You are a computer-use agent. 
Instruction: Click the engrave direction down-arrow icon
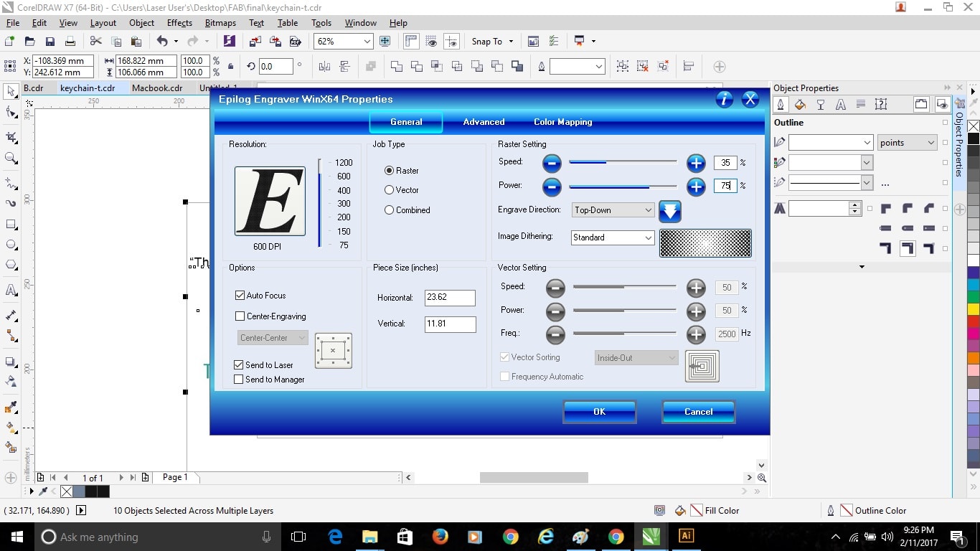(x=669, y=211)
